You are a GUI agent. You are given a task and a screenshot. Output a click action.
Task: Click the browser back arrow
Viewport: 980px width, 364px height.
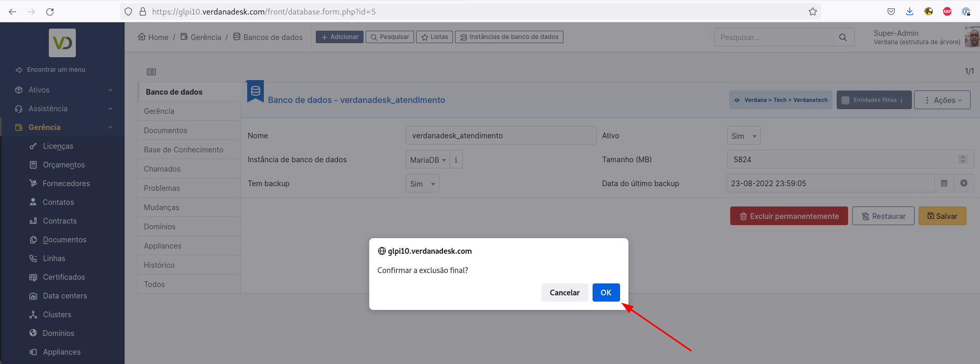(x=12, y=11)
